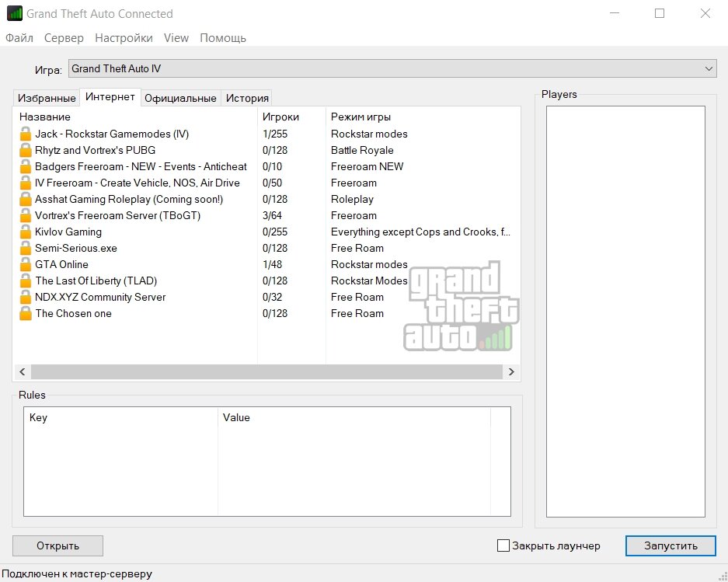
Task: Select 'IV Freeroam - Create Vehicle, NOS, Air Drive'
Action: [138, 183]
